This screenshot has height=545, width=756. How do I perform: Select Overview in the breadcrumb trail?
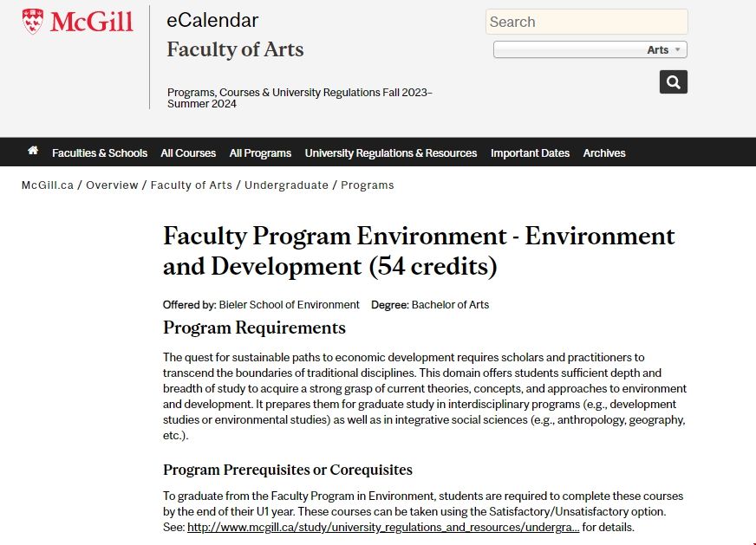[x=113, y=185]
